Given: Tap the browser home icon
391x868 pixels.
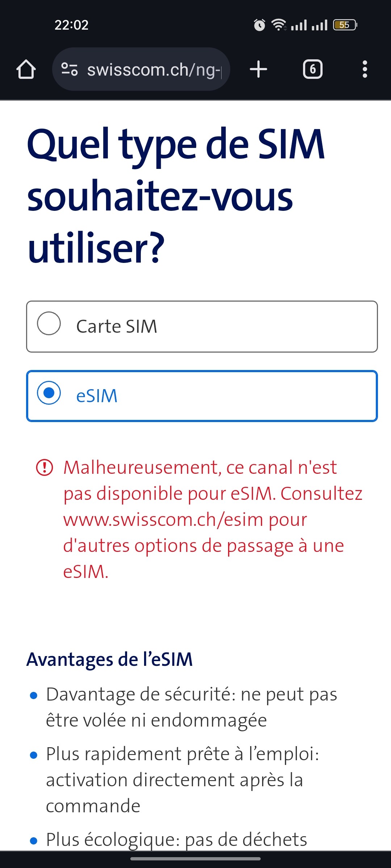Looking at the screenshot, I should [26, 69].
